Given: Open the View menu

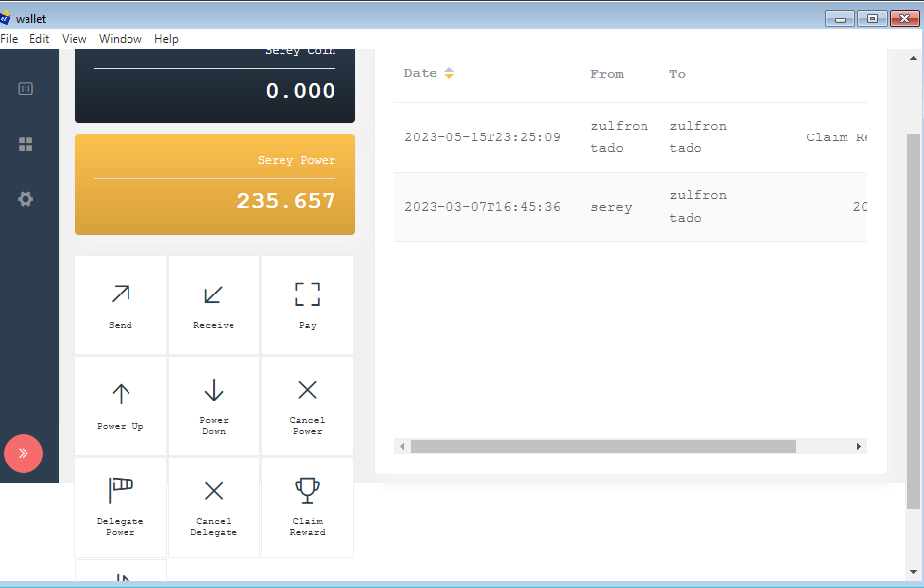Looking at the screenshot, I should tap(75, 39).
